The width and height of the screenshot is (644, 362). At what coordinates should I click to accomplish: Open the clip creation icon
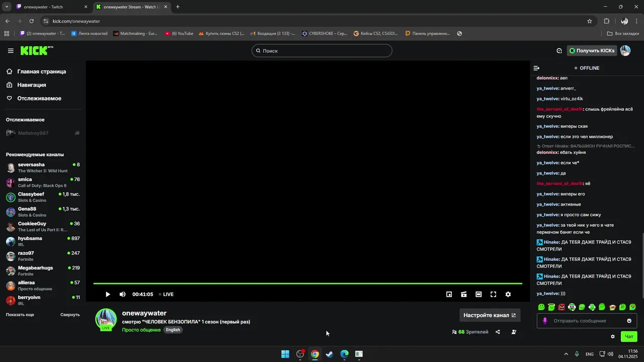[x=464, y=294]
